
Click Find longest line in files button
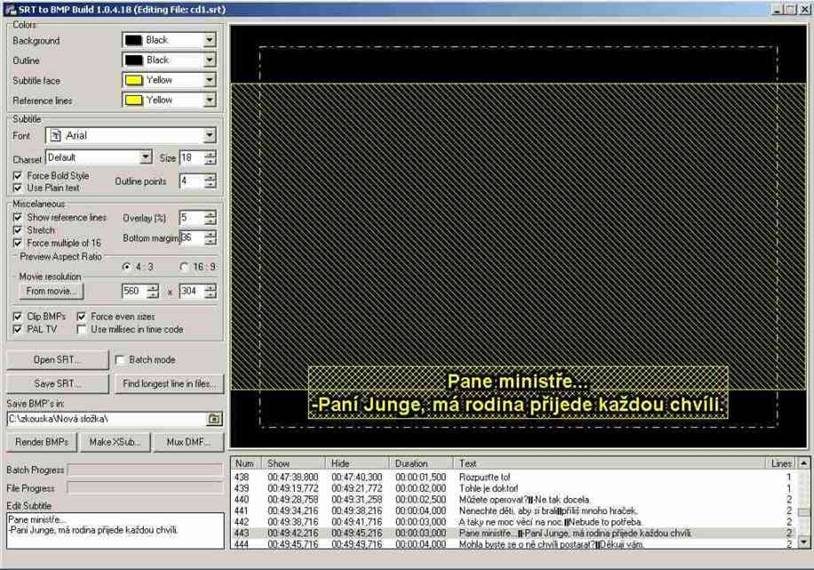pos(169,384)
